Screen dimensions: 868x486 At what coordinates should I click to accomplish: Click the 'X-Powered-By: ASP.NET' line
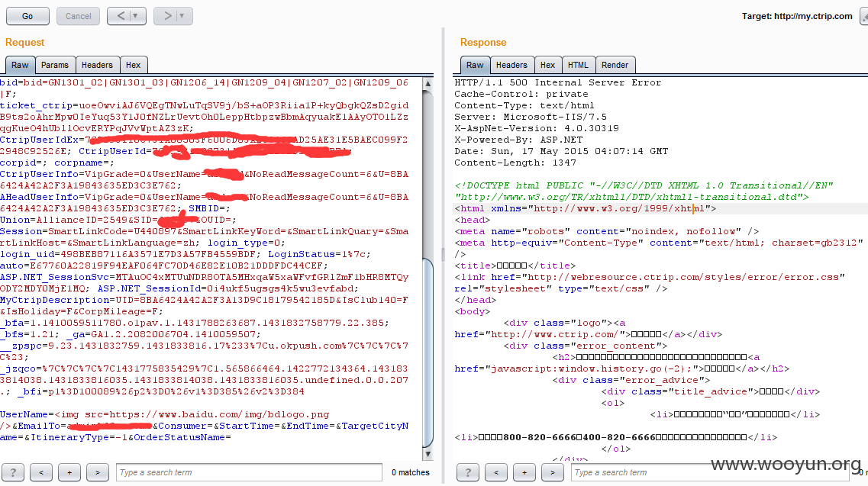point(518,140)
